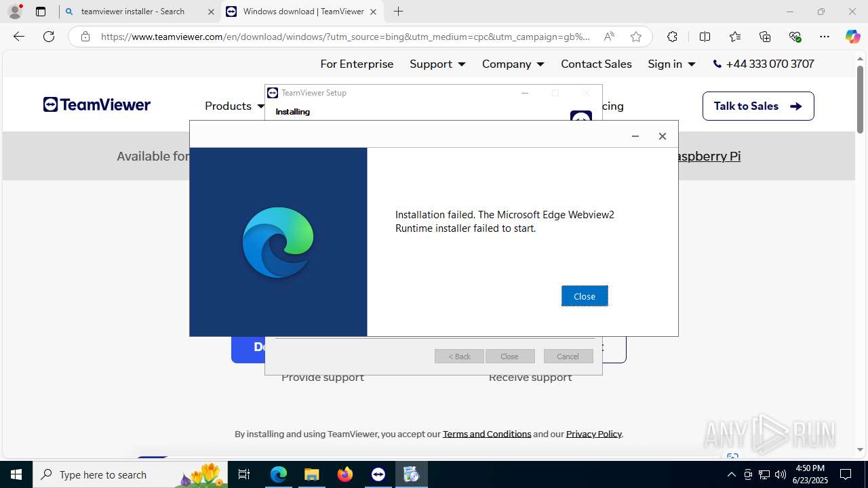Switch to teamviewer installer Search tab
Screen dimensions: 868x488
pos(139,12)
